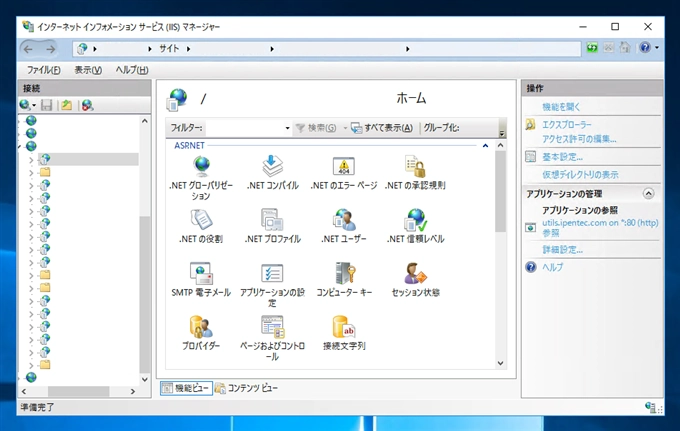
Task: Click the Home icon in address toolbar
Action: (x=624, y=47)
